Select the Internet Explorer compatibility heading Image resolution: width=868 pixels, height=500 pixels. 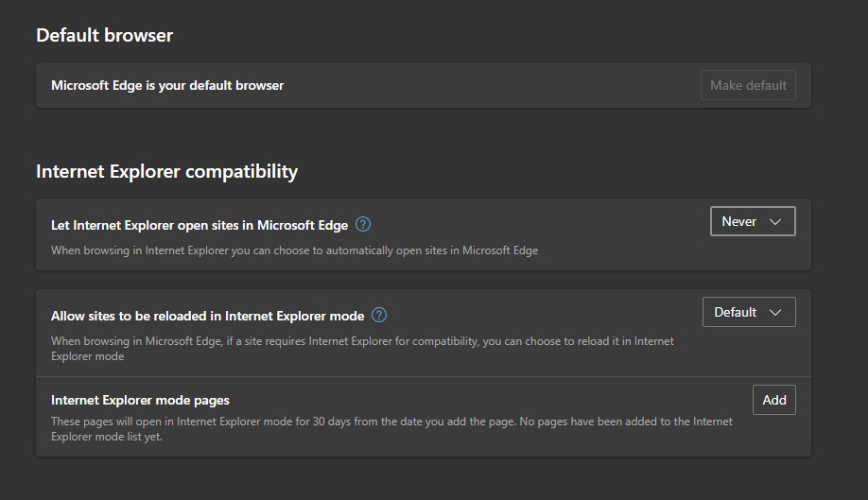click(166, 171)
